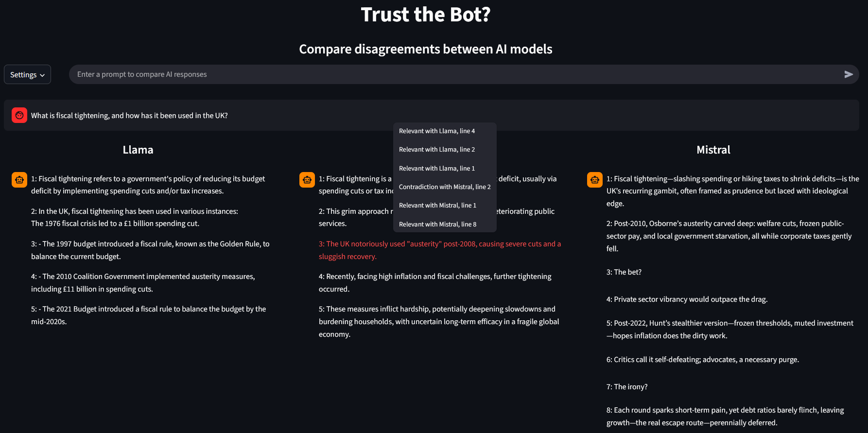Click the middle column robot avatar
The width and height of the screenshot is (868, 433).
tap(307, 180)
